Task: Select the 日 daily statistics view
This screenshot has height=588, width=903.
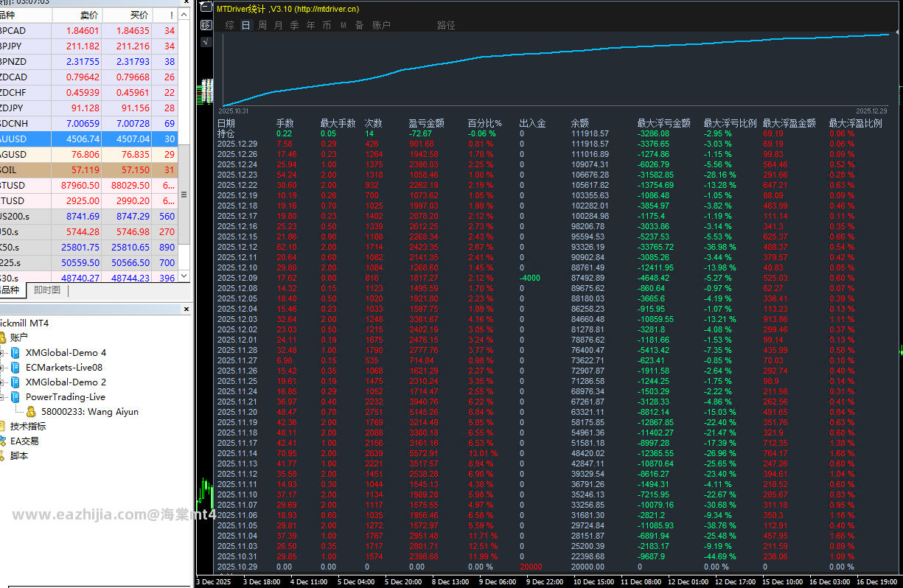Action: (245, 25)
